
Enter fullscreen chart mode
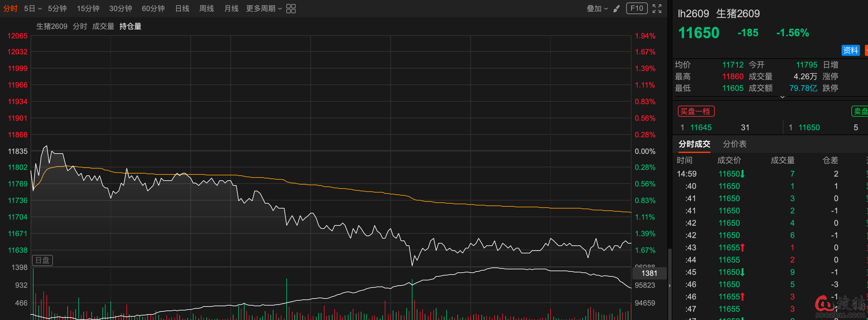pos(657,9)
